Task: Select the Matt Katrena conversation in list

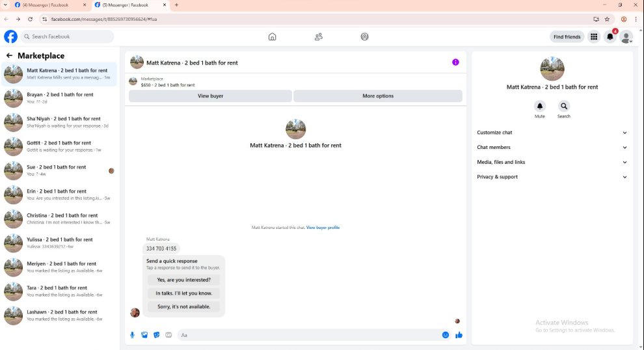Action: click(x=59, y=74)
